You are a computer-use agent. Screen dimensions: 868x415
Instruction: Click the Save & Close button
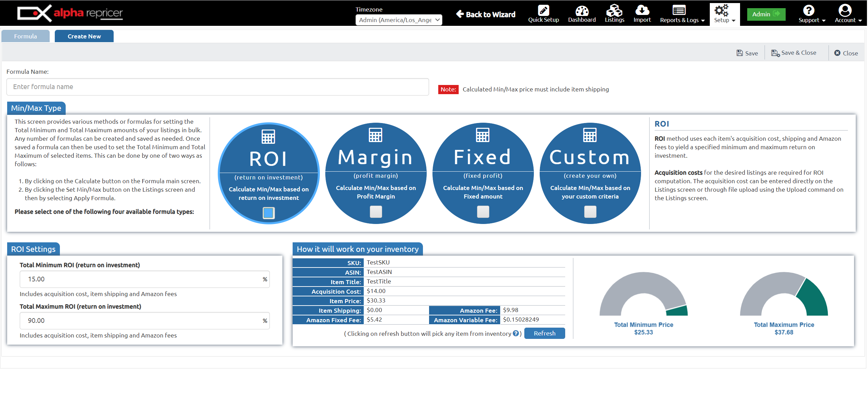tap(793, 53)
